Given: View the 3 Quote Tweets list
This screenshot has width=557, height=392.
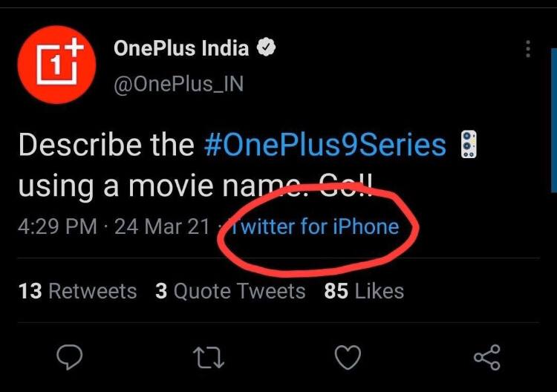Looking at the screenshot, I should pos(230,291).
